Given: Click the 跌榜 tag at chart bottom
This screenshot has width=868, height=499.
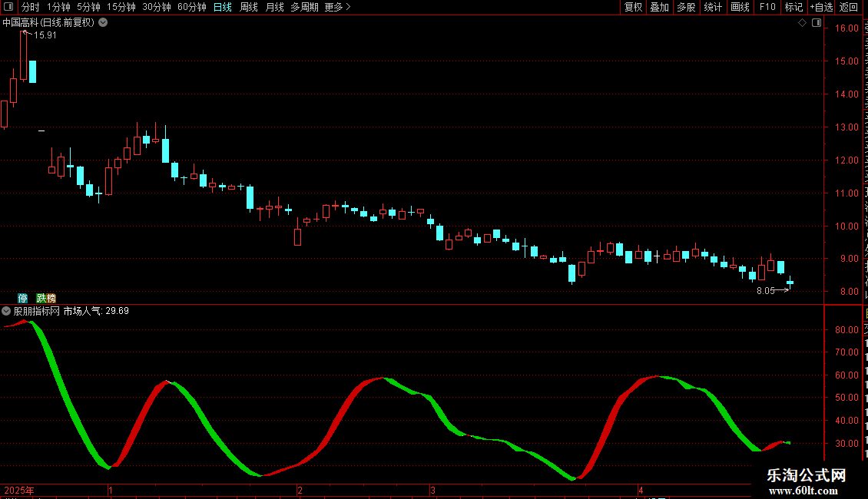Looking at the screenshot, I should tap(46, 298).
